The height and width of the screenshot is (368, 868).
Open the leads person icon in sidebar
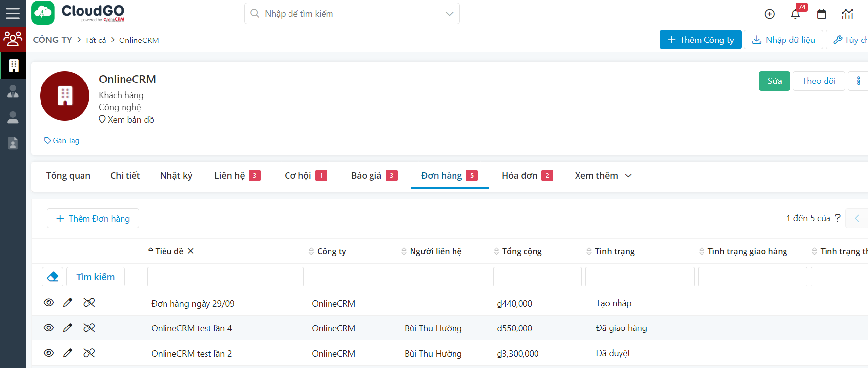[x=13, y=91]
